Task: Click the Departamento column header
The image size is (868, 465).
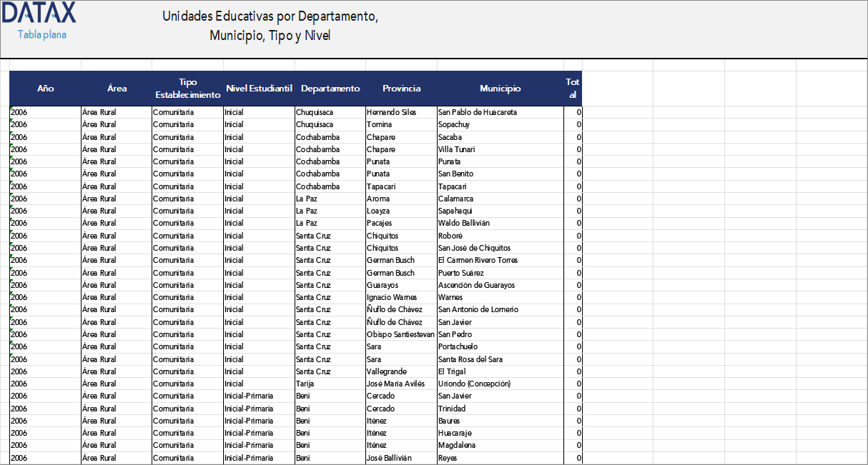Action: tap(330, 88)
